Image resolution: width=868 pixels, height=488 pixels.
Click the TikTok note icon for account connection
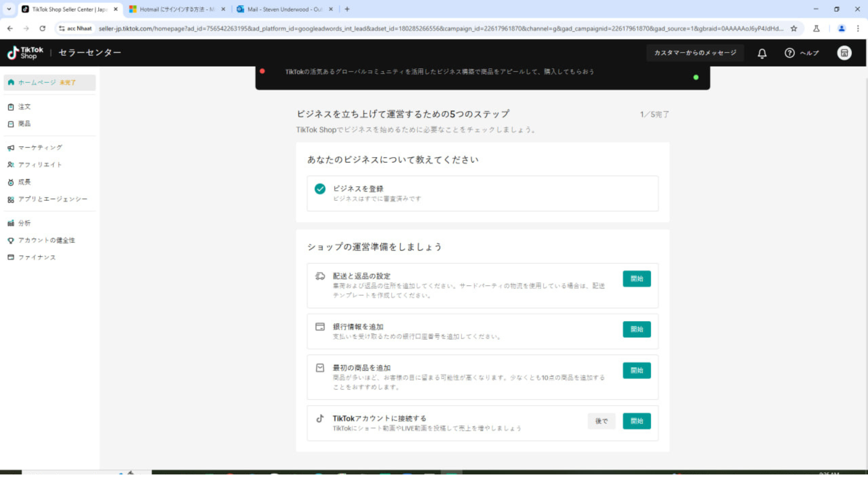[320, 418]
